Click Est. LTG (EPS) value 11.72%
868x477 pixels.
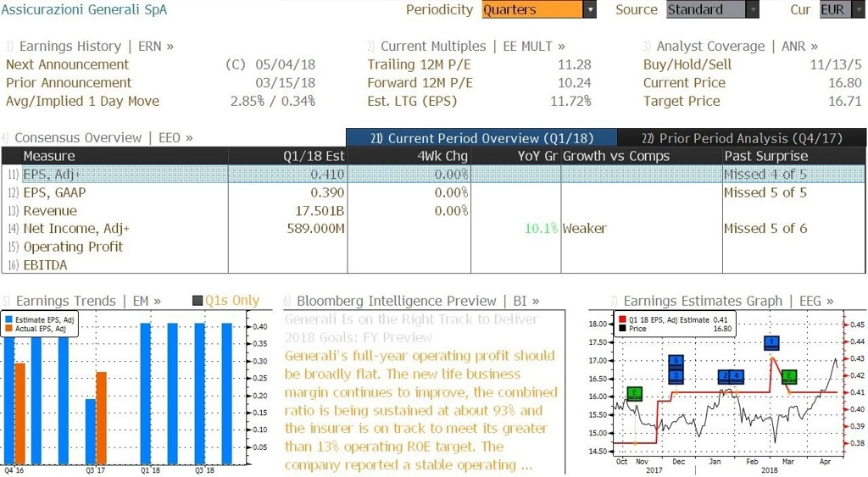[570, 102]
